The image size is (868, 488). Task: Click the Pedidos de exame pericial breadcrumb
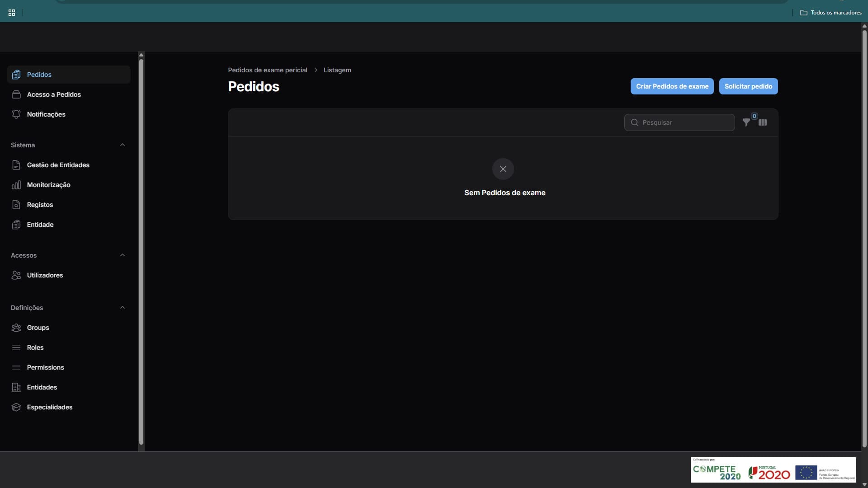267,70
